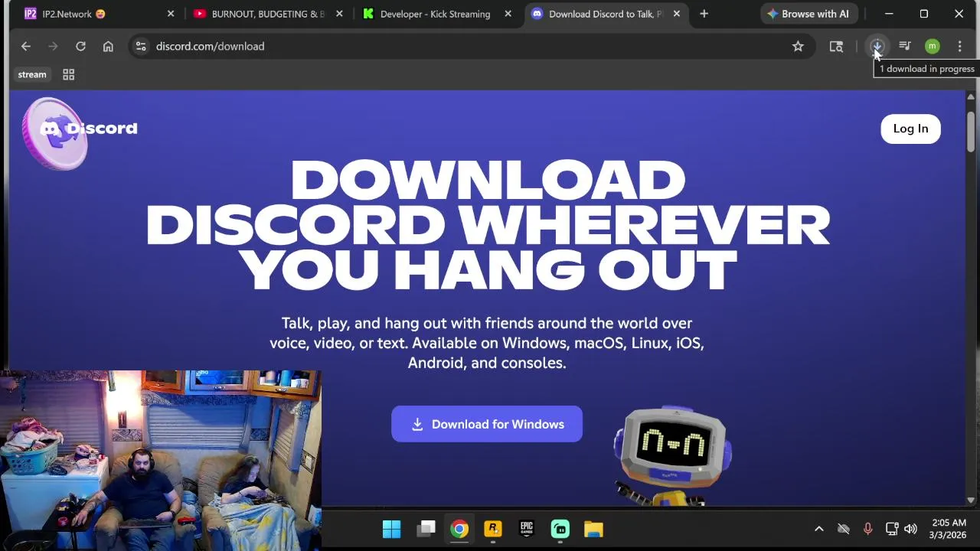980x551 pixels.
Task: Expand the hidden system tray icons
Action: coord(818,529)
